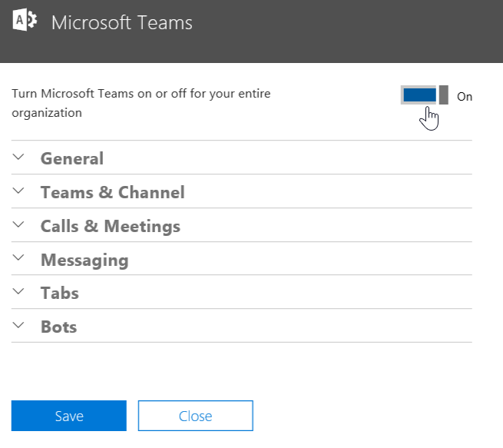Image resolution: width=503 pixels, height=448 pixels.
Task: Click the Tabs section heading
Action: point(60,294)
